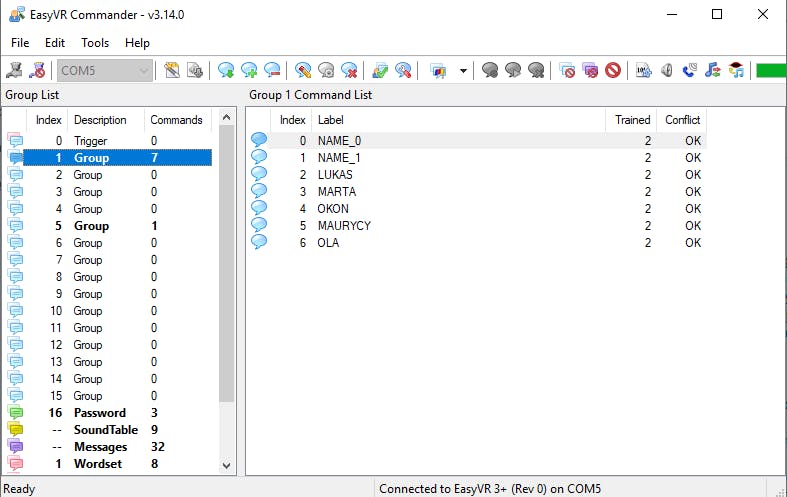787x497 pixels.
Task: Click the Rename Command pencil icon
Action: pos(303,70)
